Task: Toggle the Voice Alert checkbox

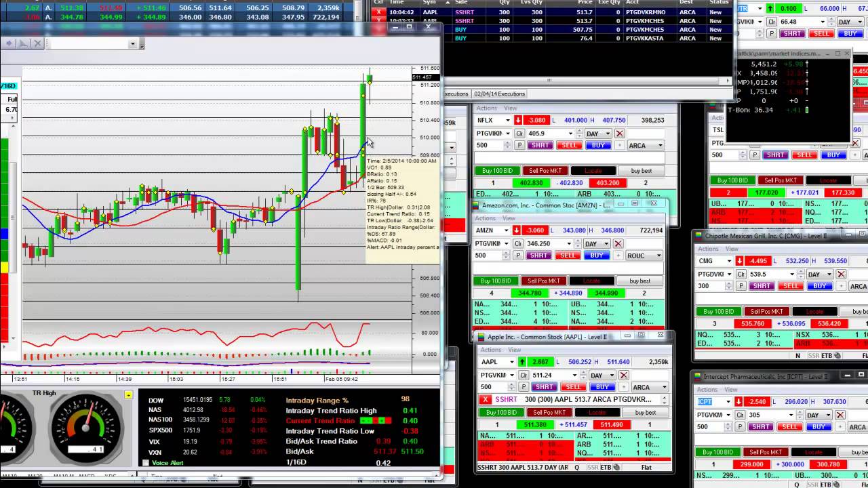Action: [145, 463]
